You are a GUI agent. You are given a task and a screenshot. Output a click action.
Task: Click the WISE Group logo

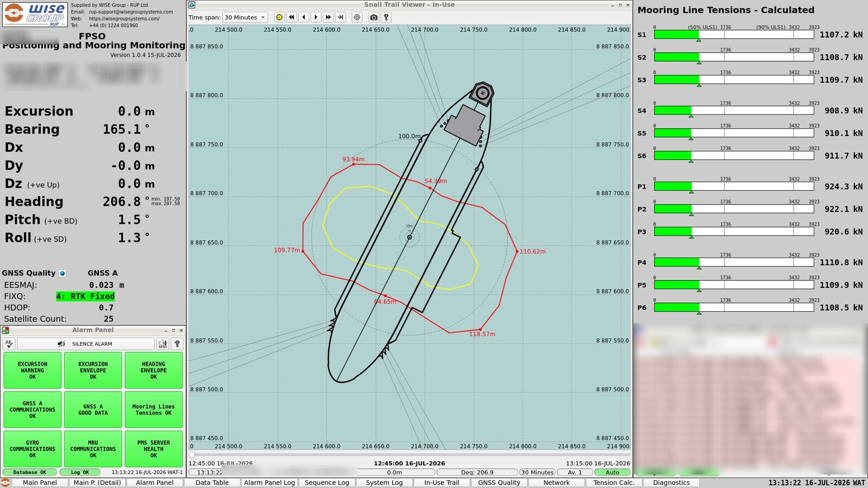pos(35,14)
